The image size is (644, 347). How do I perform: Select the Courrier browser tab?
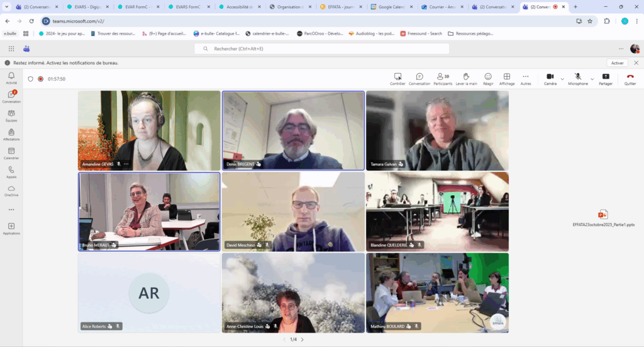coord(443,7)
